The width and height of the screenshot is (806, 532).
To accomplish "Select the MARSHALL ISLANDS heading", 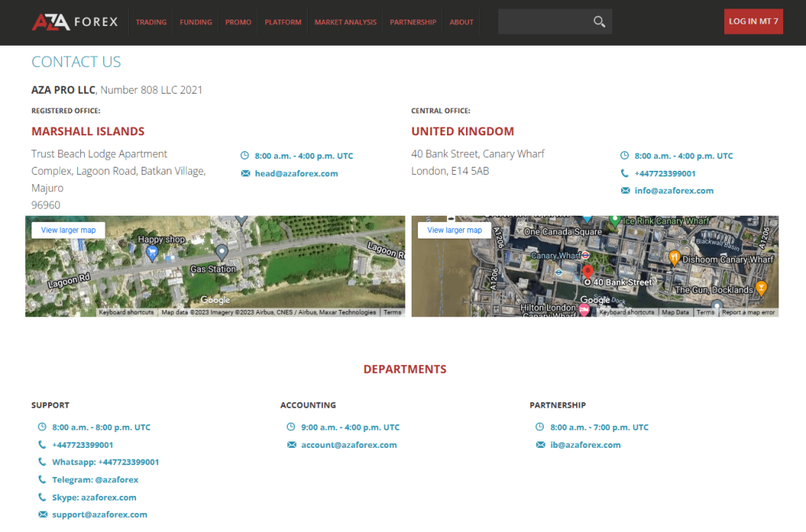I will pos(88,131).
